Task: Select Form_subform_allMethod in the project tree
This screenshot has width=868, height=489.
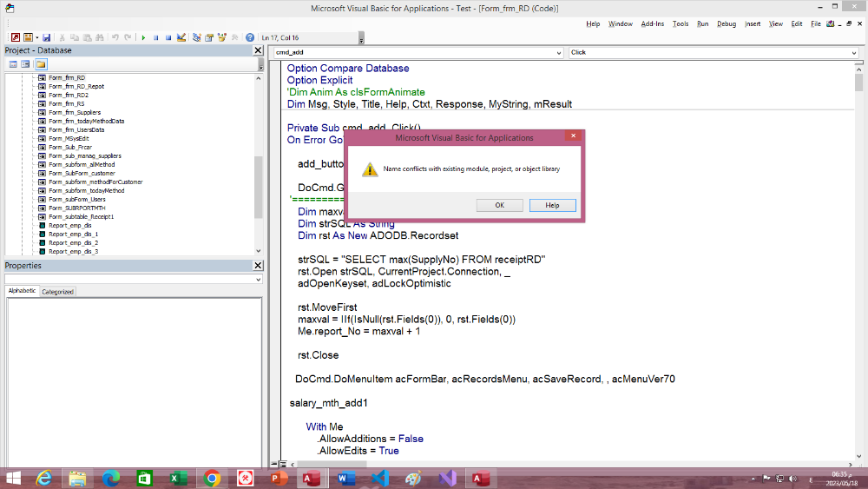Action: pos(82,164)
